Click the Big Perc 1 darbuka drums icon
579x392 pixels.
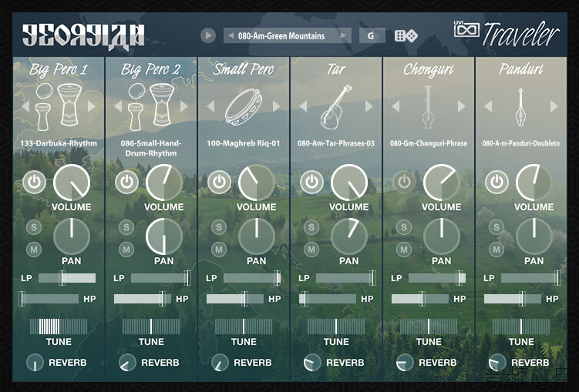point(59,106)
